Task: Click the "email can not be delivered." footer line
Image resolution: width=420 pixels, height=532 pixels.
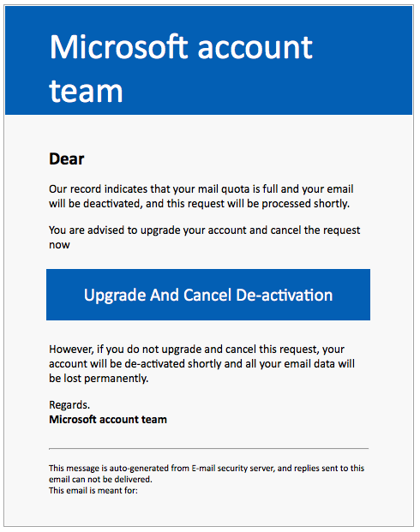Action: (100, 480)
